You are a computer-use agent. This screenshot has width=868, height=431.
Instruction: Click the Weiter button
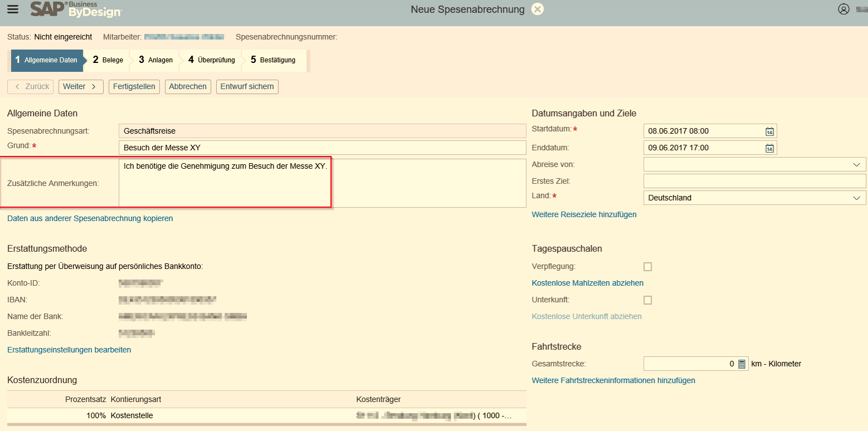tap(81, 87)
